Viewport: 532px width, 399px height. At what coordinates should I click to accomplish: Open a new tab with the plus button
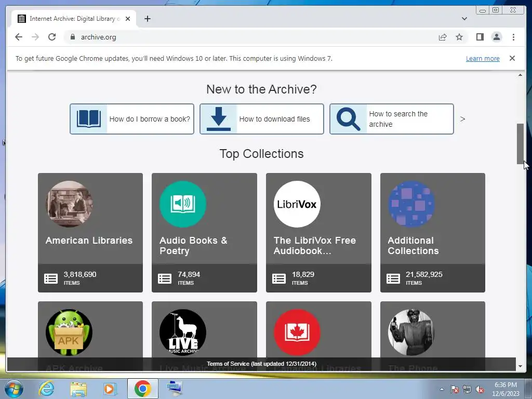[147, 19]
